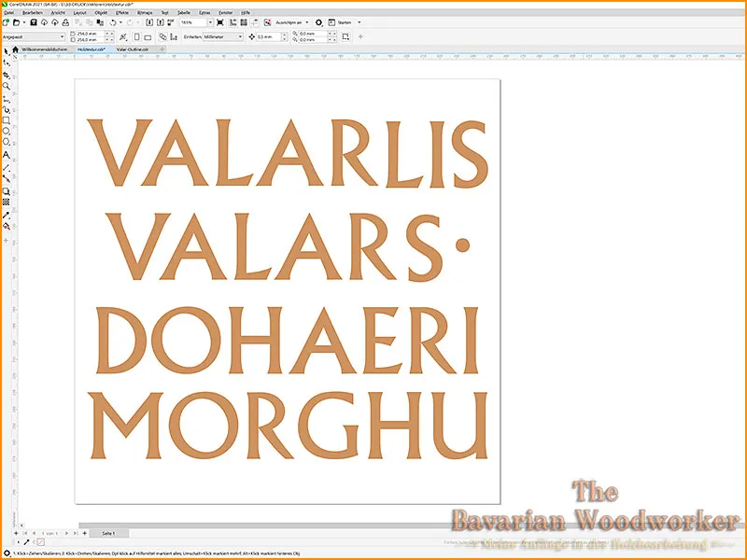Click the full-screen preview icon
Screen dimensions: 747x560
220,22
